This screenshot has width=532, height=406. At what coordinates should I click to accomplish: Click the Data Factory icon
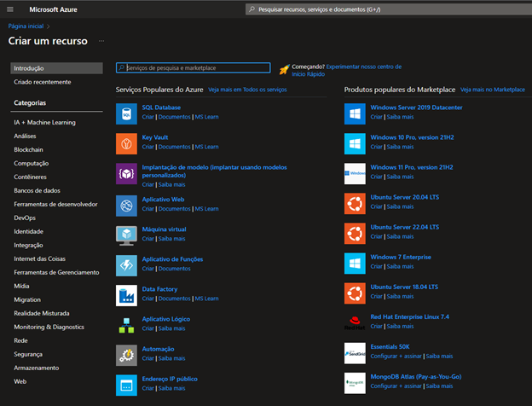pyautogui.click(x=126, y=295)
